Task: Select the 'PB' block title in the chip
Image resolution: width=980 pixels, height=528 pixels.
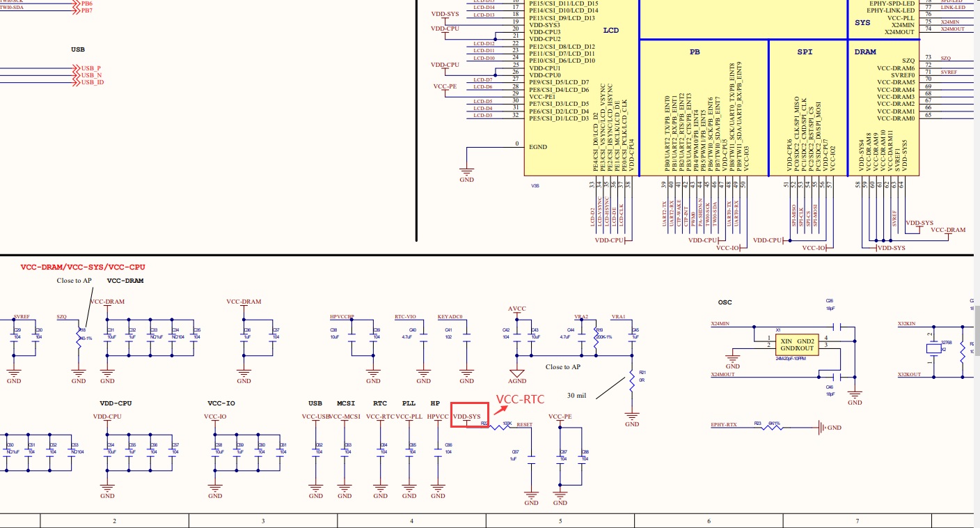Action: click(x=695, y=52)
